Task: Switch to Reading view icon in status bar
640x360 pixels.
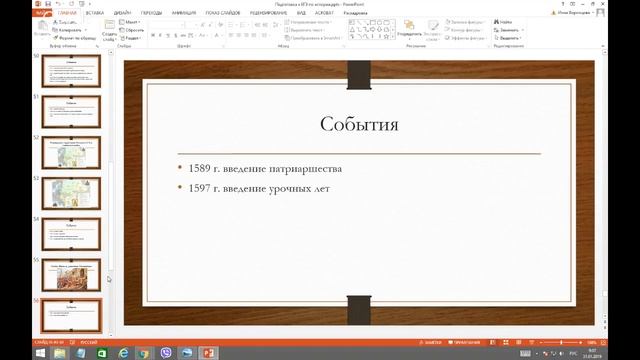Action: (519, 342)
